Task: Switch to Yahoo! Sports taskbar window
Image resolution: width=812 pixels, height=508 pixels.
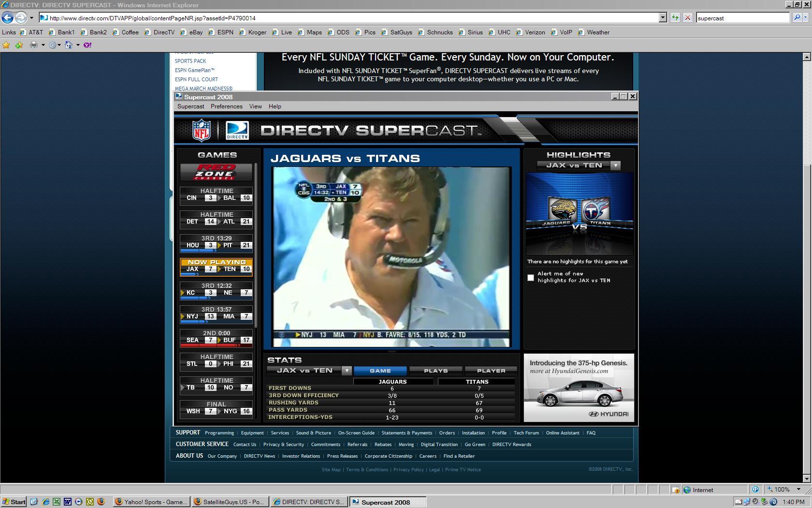Action: click(x=151, y=502)
